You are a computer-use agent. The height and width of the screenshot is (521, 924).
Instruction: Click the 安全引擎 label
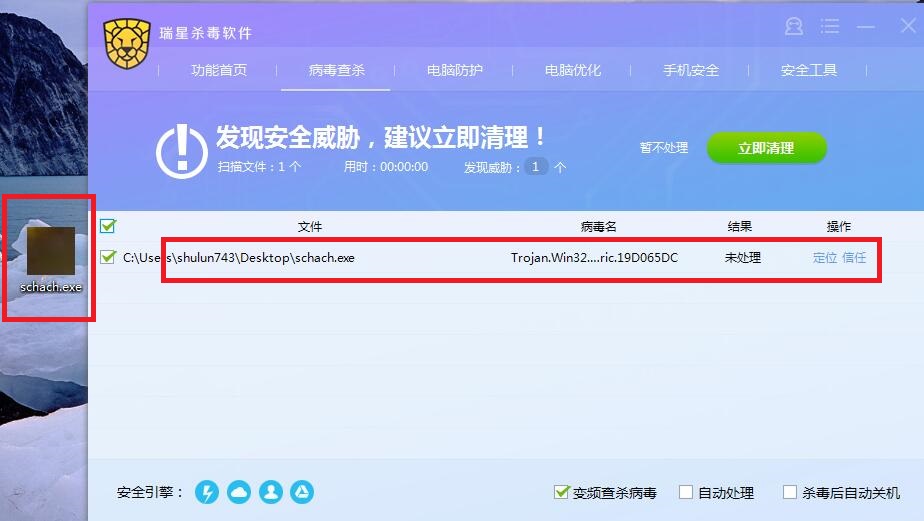(150, 492)
